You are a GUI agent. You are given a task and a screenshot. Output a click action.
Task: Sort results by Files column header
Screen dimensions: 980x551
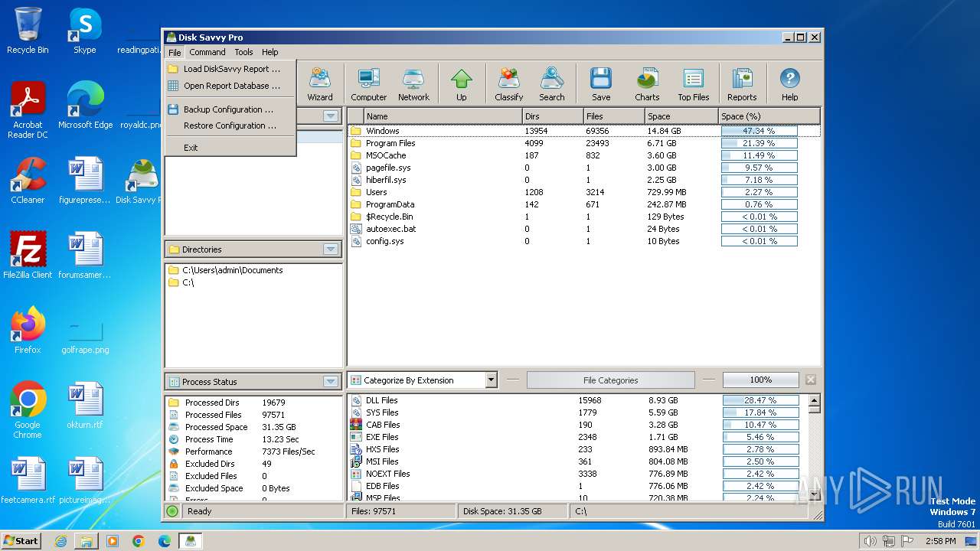point(613,116)
